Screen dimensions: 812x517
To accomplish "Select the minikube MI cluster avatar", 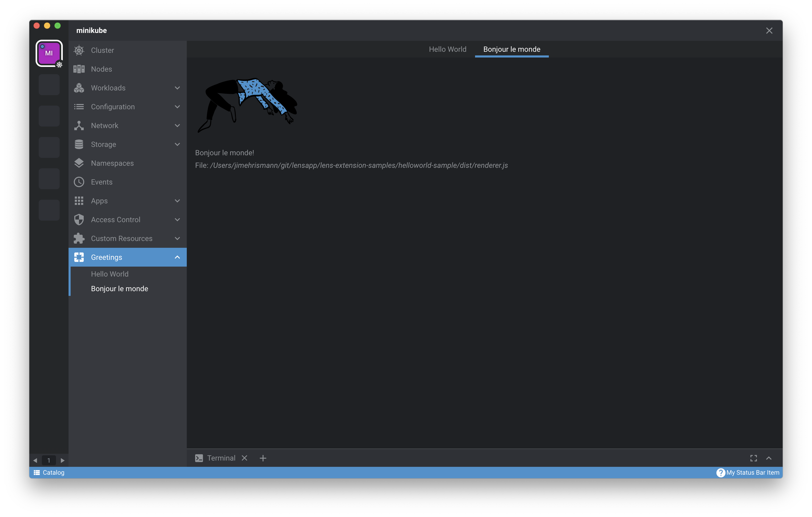I will [x=49, y=53].
